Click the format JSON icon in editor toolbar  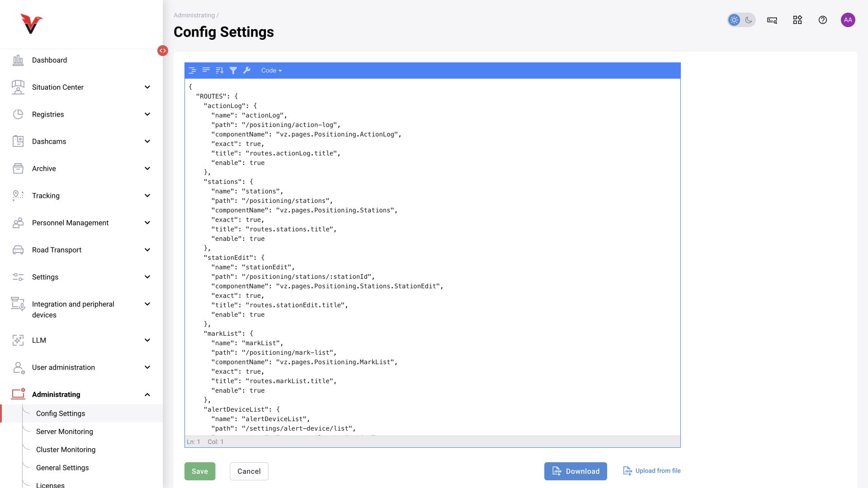point(193,70)
